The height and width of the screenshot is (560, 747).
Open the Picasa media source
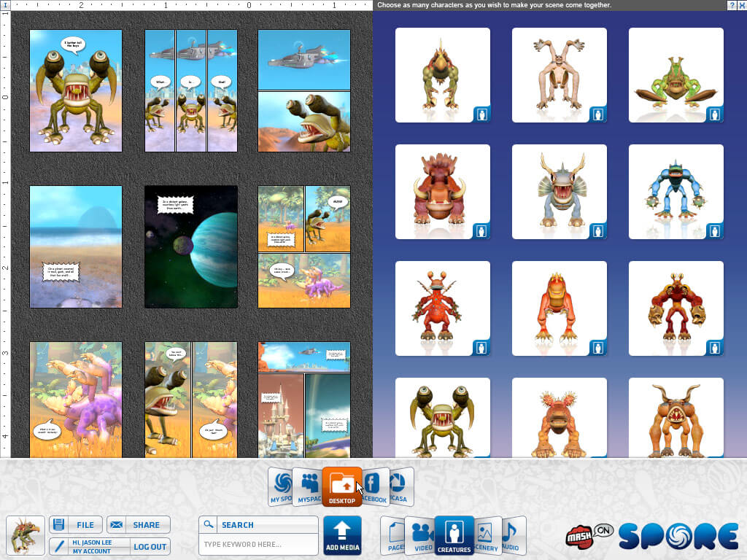[400, 486]
